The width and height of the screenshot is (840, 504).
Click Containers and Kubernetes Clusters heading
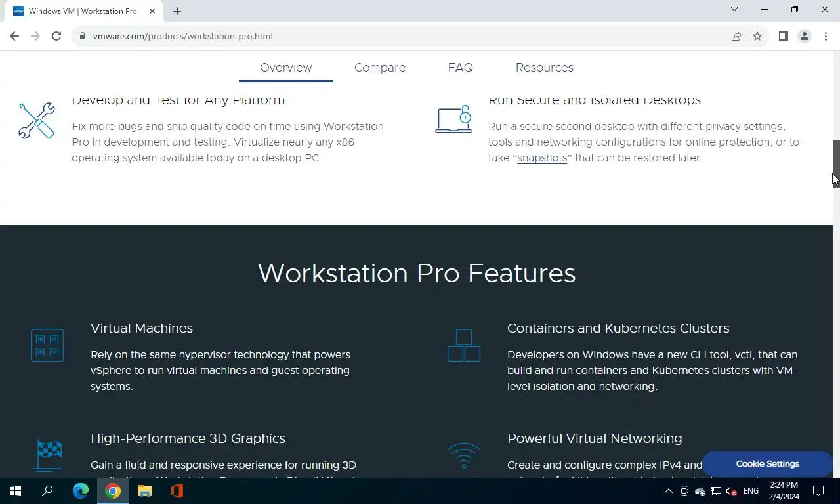[618, 328]
